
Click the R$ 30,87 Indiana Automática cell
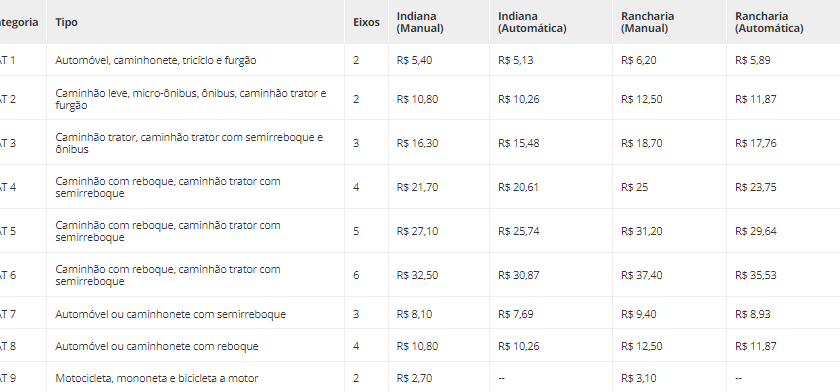(519, 275)
